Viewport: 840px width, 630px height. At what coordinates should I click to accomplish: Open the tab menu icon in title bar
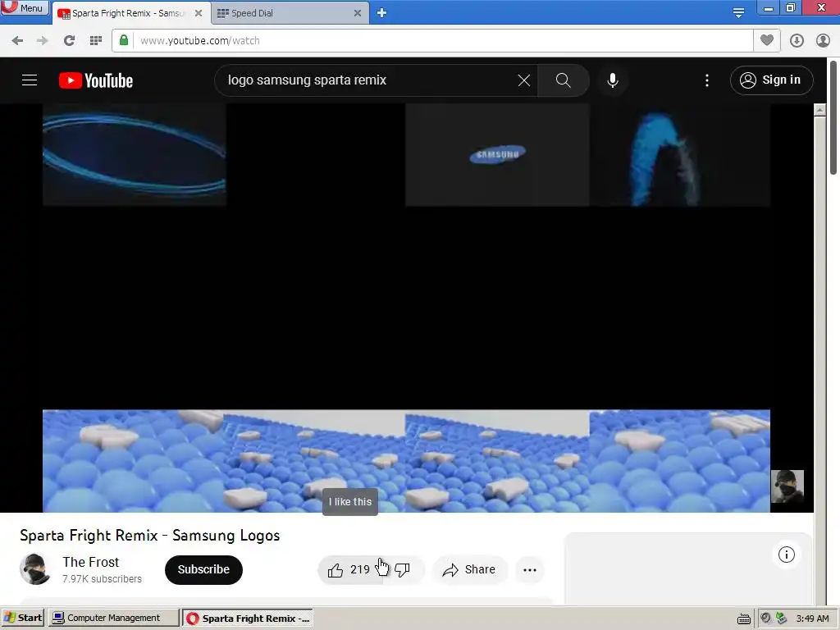point(738,13)
